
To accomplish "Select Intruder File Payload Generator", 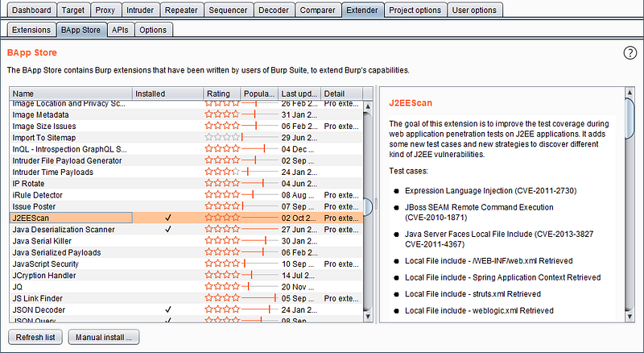I will click(187, 160).
